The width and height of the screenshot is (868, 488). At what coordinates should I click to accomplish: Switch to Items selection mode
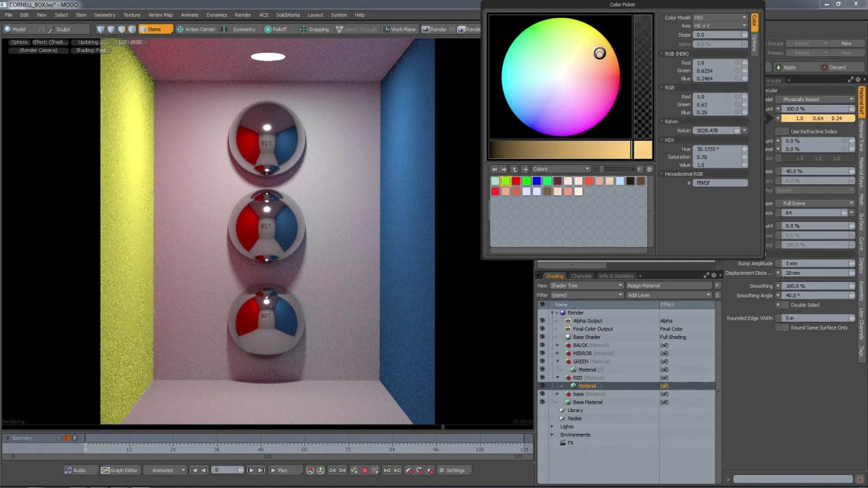(x=155, y=29)
